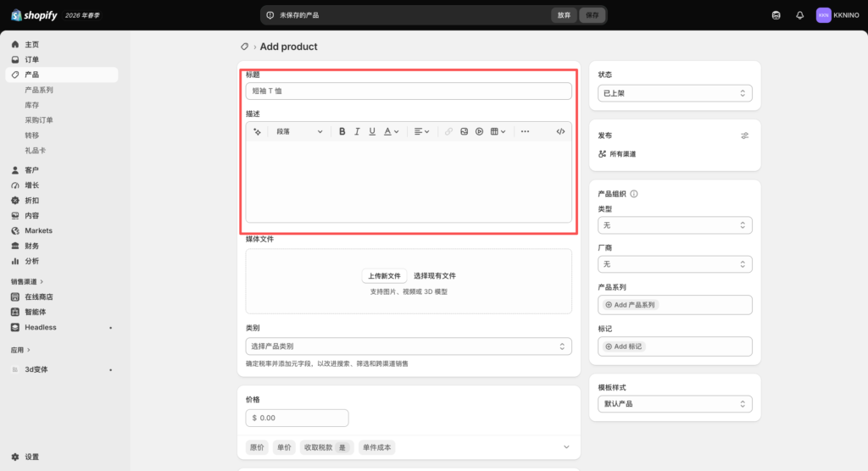Open notifications bell
The image size is (868, 471).
(x=800, y=15)
